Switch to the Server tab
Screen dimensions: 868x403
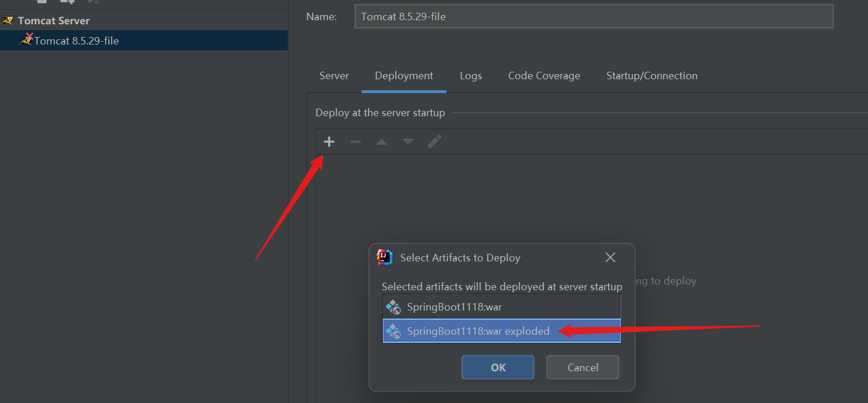point(334,76)
